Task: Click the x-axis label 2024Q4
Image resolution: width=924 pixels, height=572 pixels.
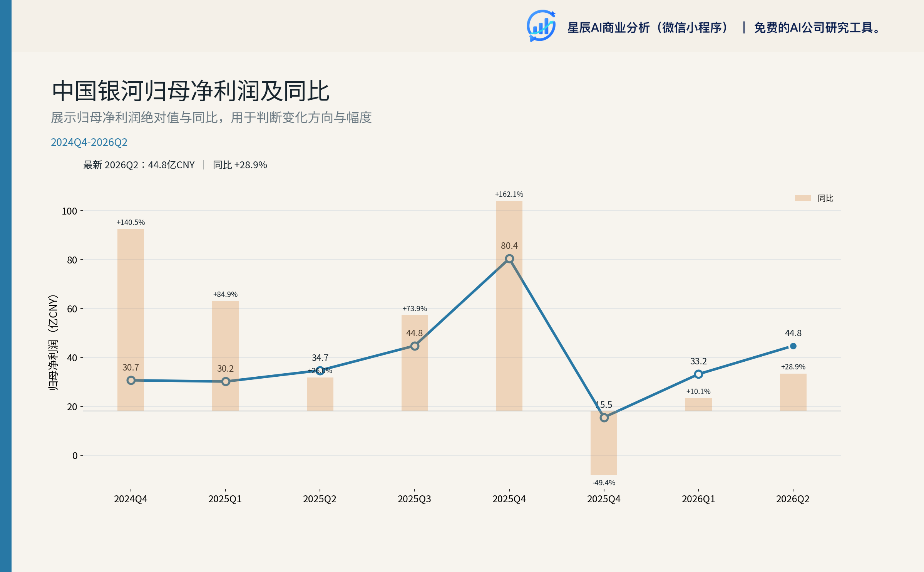Action: [x=131, y=499]
